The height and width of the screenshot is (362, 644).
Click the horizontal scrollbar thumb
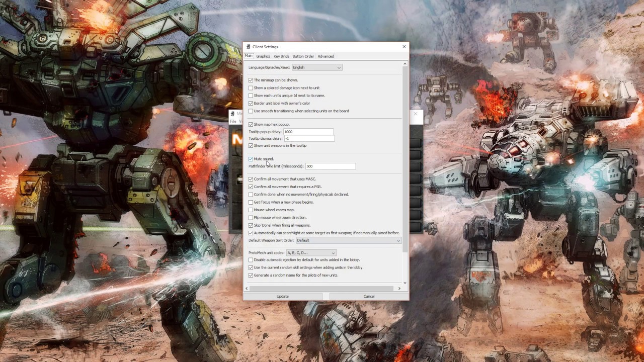tap(321, 288)
